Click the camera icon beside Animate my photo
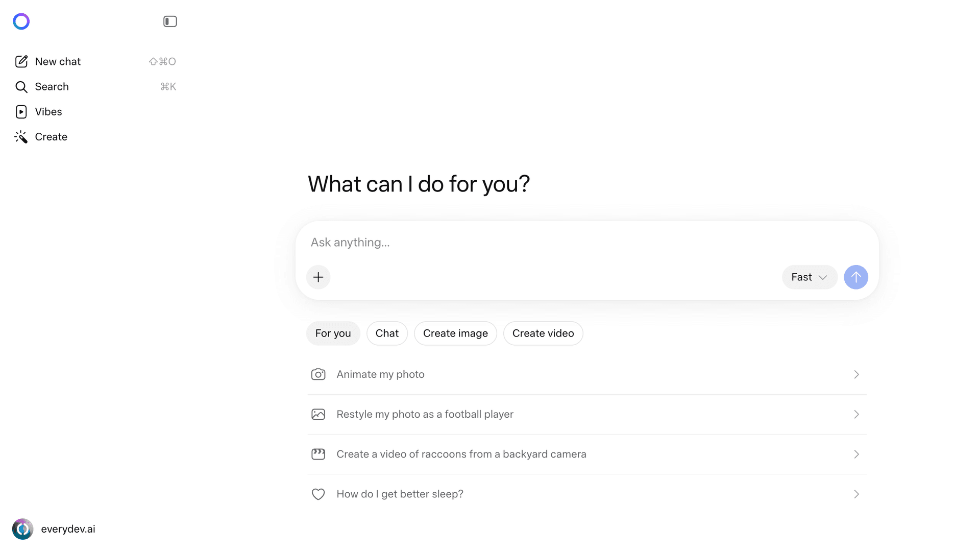The height and width of the screenshot is (552, 980). point(318,374)
